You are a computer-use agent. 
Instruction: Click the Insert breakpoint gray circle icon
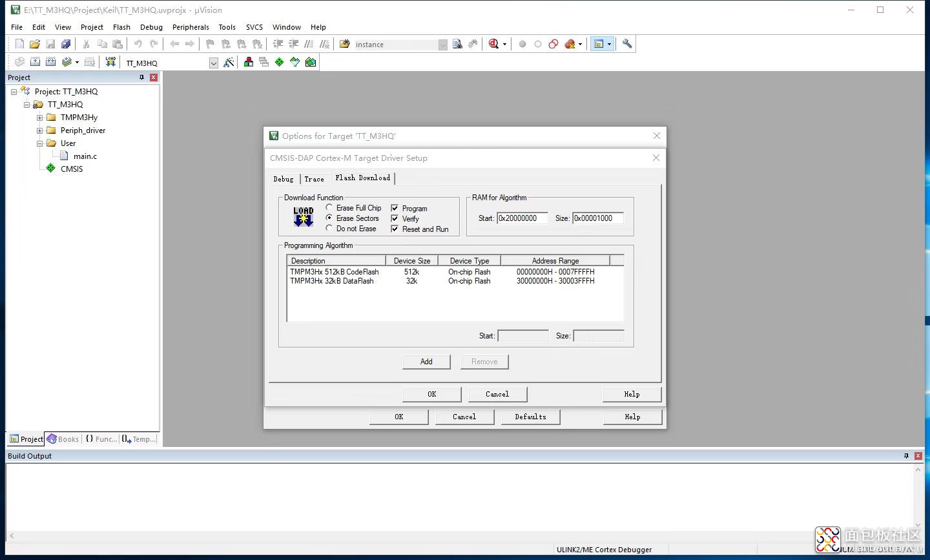pos(522,44)
